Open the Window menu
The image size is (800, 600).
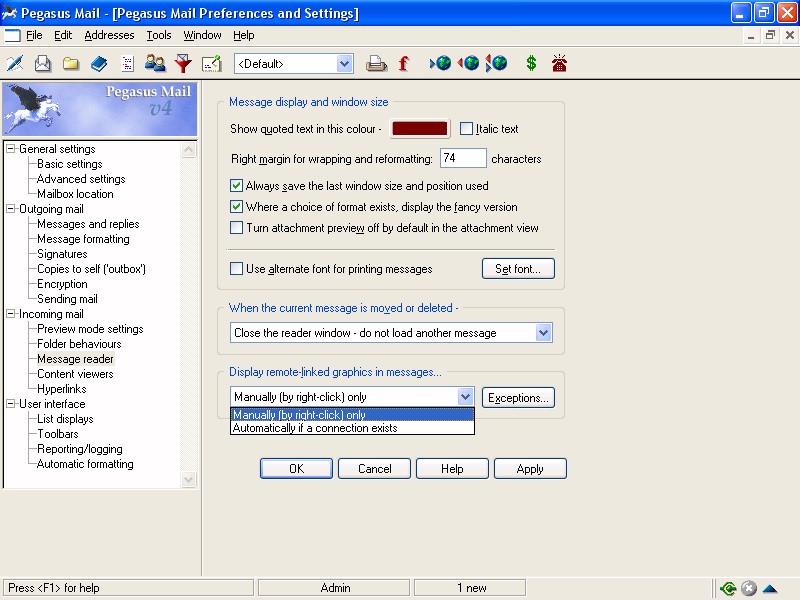202,35
